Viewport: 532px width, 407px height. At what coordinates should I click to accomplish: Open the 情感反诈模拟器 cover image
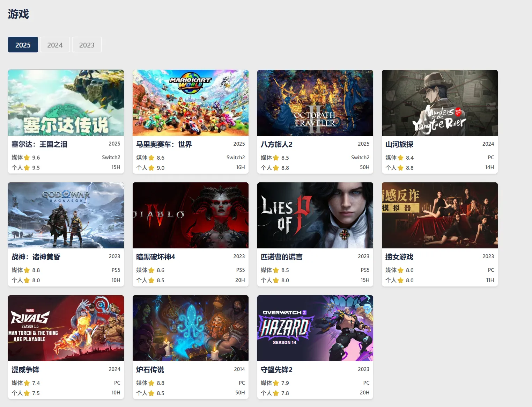[x=440, y=215]
